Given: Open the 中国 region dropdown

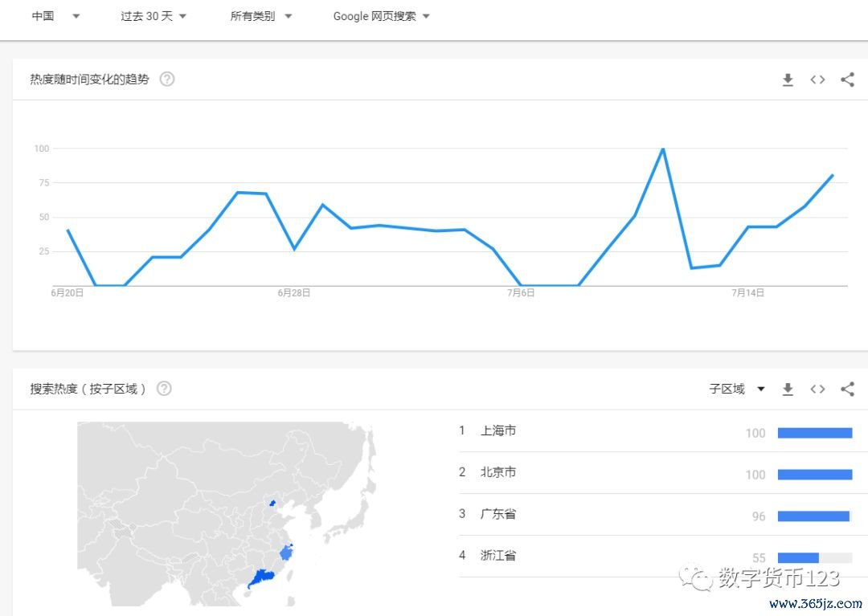Looking at the screenshot, I should click(56, 15).
